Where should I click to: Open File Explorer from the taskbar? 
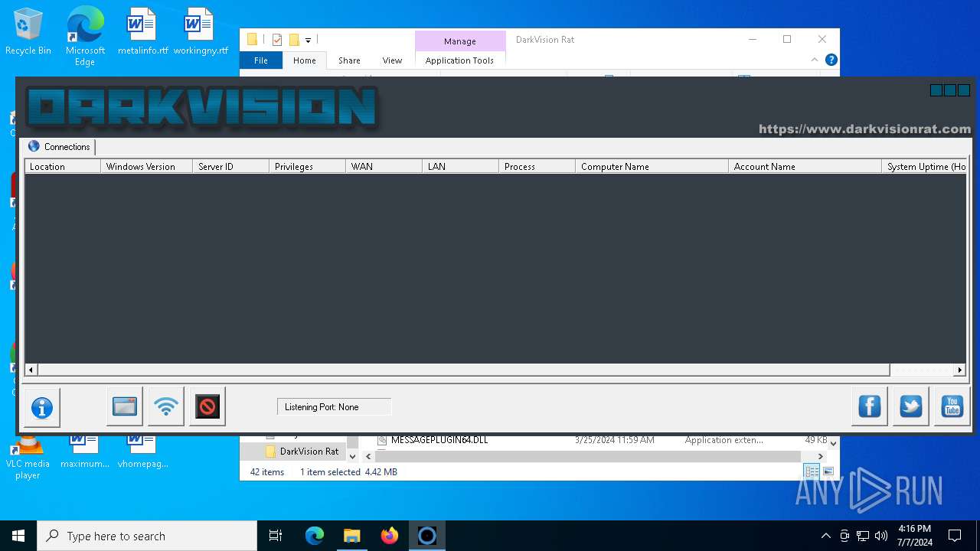(351, 536)
